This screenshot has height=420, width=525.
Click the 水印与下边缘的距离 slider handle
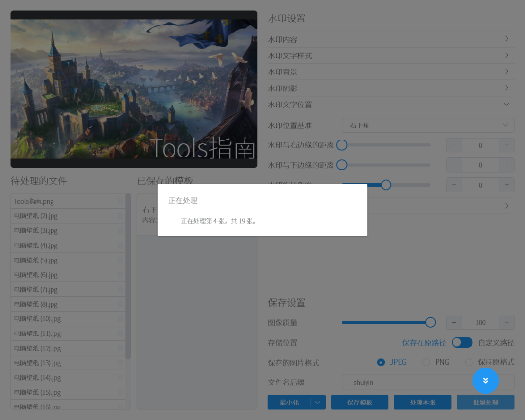click(342, 165)
